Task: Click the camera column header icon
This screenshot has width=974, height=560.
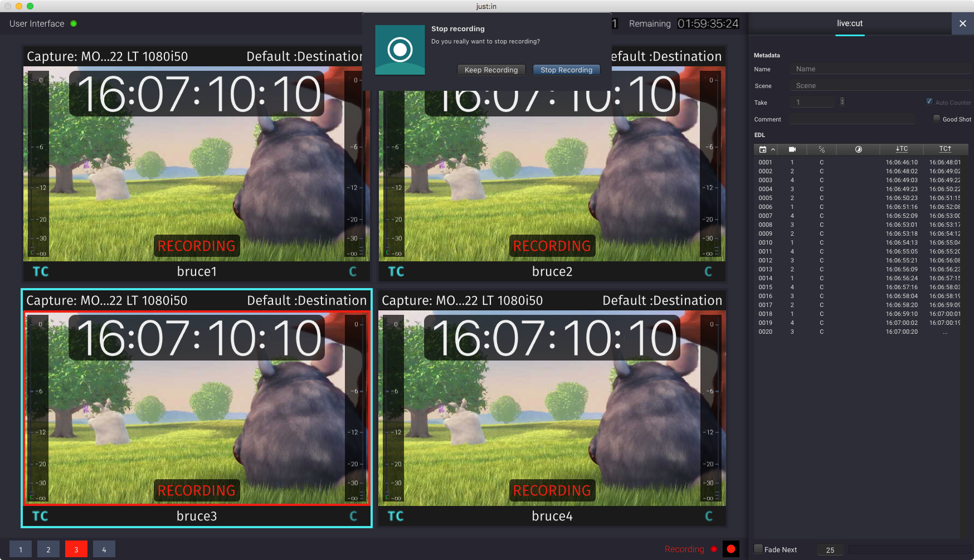Action: coord(792,149)
